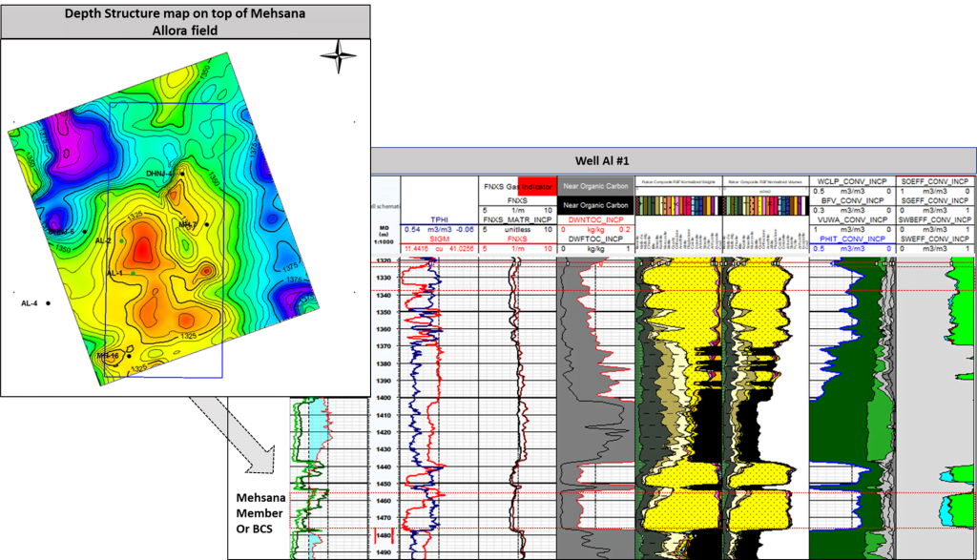
Task: Click the MD 1:1000 depth scale header
Action: click(385, 234)
